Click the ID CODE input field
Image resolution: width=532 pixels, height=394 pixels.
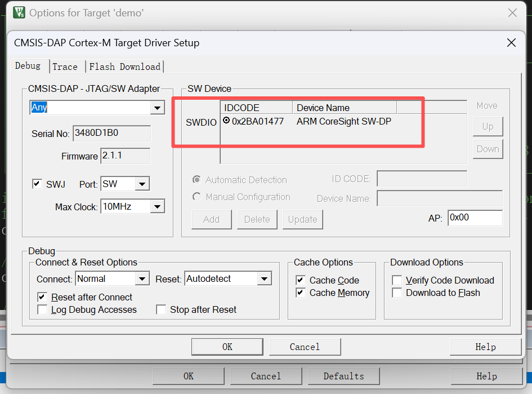coord(422,179)
